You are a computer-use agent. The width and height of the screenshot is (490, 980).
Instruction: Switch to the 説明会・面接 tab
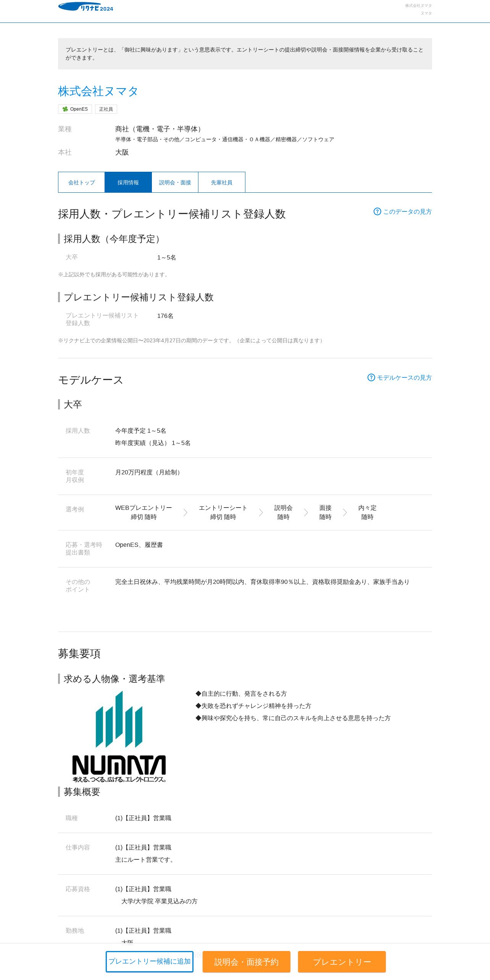(175, 182)
